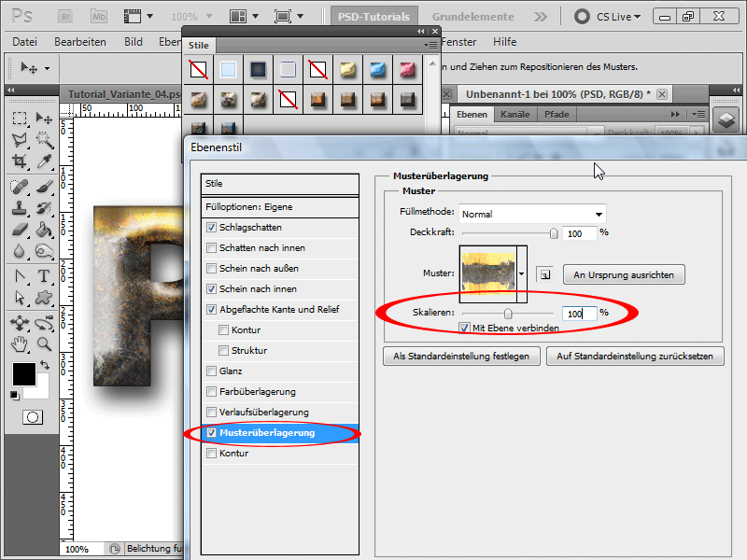The image size is (747, 560).
Task: Click Als Standardeinstellung festlegen
Action: [x=461, y=357]
